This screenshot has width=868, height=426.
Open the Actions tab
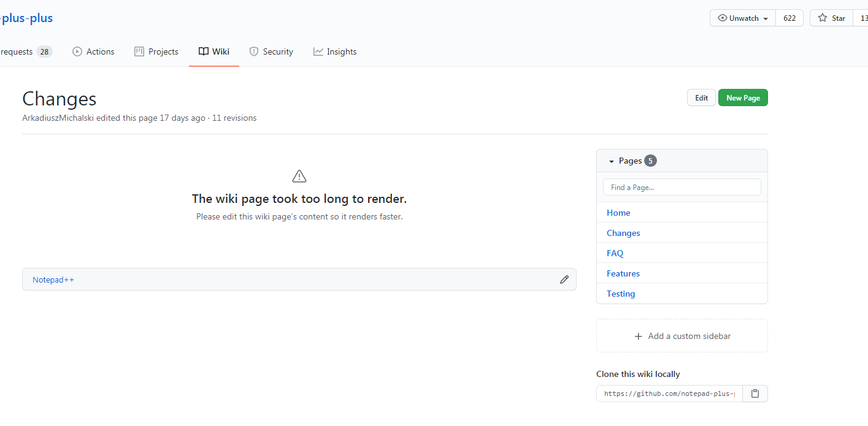100,51
